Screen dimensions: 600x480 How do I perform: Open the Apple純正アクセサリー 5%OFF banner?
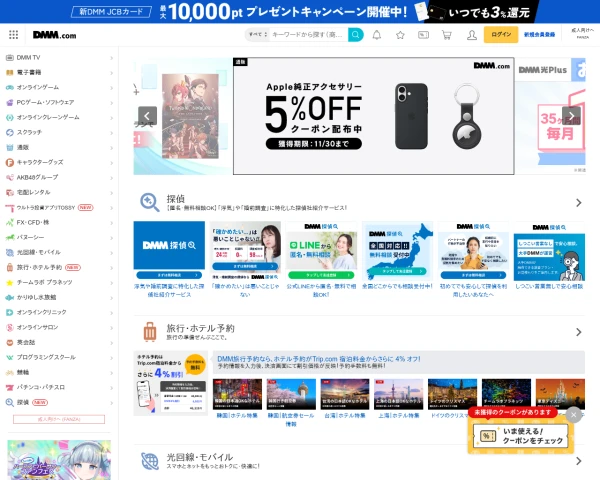coord(373,116)
